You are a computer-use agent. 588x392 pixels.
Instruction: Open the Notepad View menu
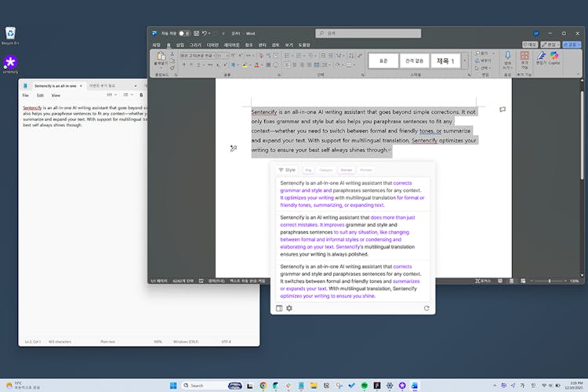(x=56, y=95)
